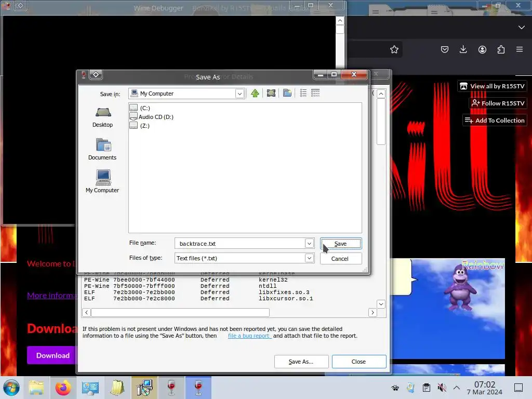The image size is (532, 399).
Task: Close the Program Error Details window
Action: 358,362
